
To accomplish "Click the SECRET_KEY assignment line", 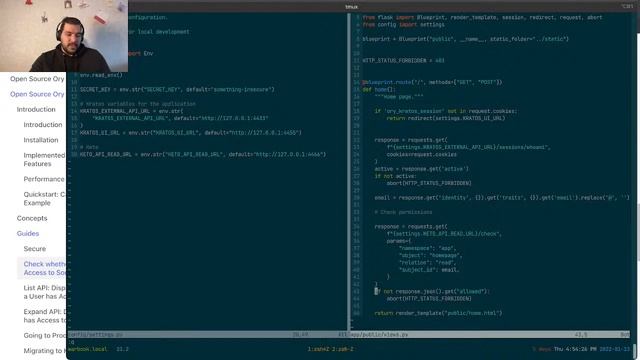I will click(x=177, y=89).
